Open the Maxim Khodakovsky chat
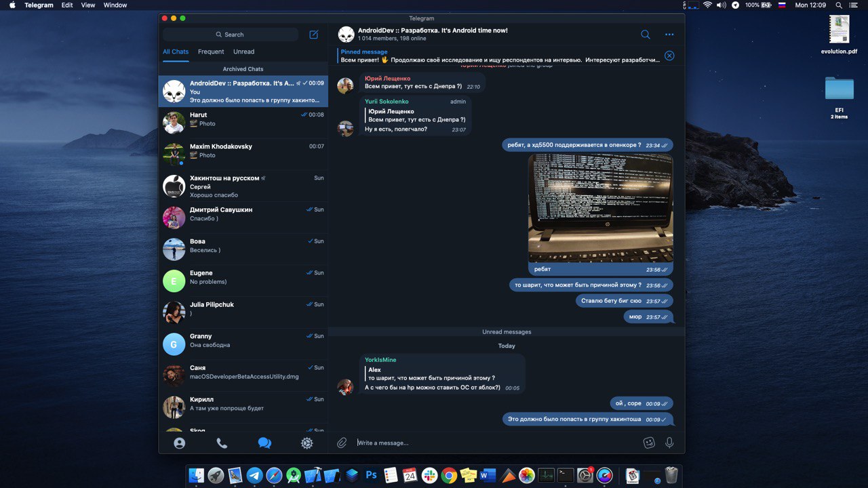Screen dimensions: 868x488 (243, 155)
